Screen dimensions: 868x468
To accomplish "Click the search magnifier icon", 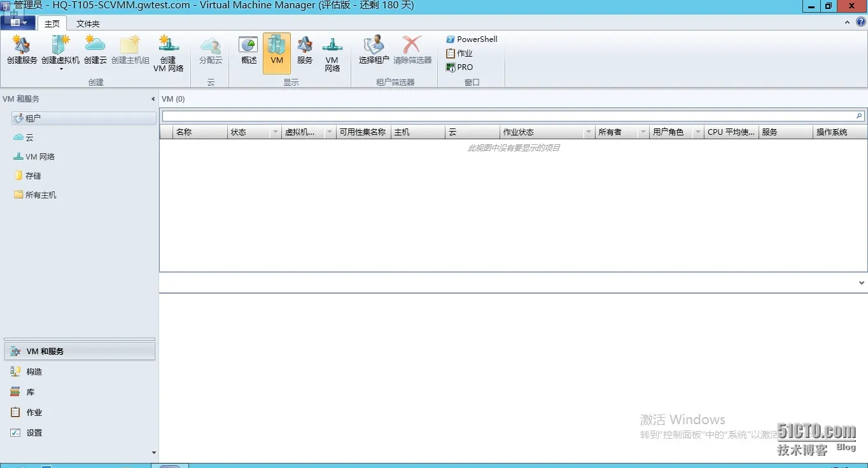I will click(x=859, y=116).
